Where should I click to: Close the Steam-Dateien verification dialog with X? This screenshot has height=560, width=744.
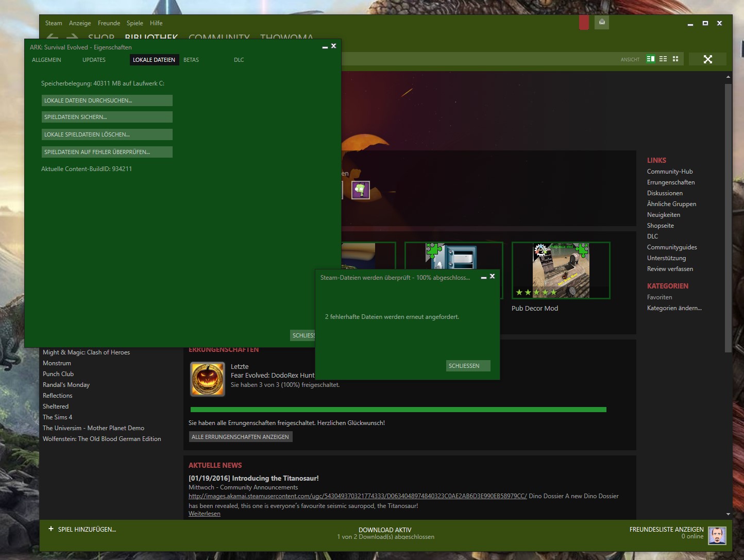[492, 276]
